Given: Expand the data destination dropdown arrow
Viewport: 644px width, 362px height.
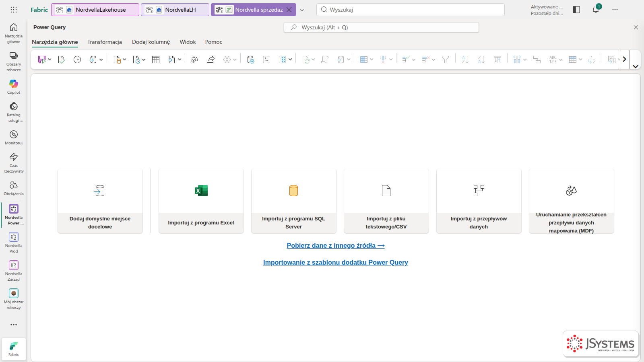Looking at the screenshot, I should pyautogui.click(x=101, y=60).
